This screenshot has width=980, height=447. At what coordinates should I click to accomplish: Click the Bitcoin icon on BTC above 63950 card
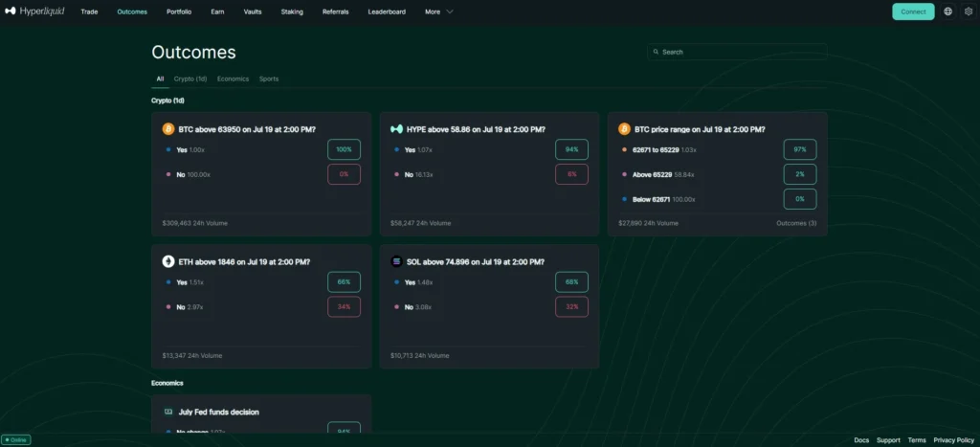168,129
